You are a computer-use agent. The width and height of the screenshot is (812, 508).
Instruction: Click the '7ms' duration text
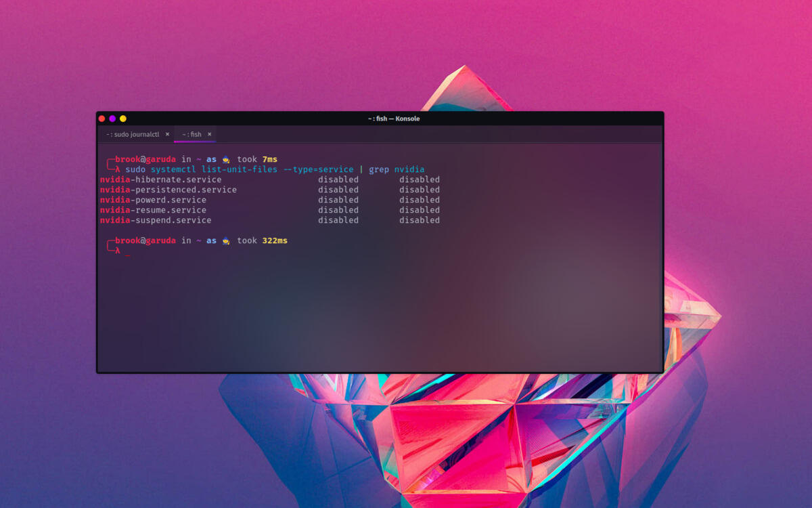click(270, 159)
